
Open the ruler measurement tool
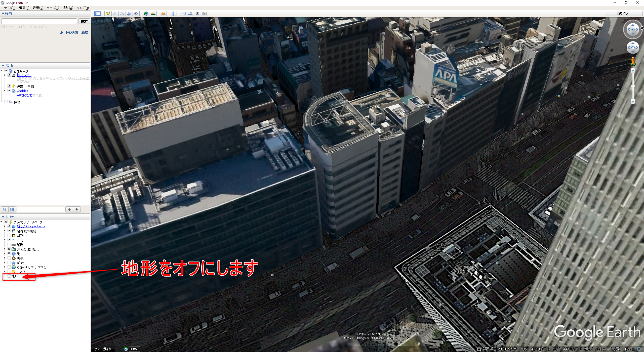coord(173,14)
